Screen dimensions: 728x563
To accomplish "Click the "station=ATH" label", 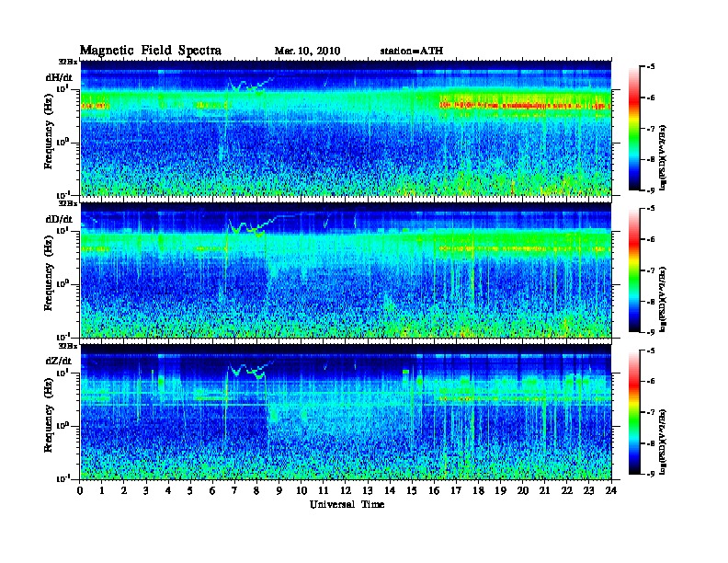I will pyautogui.click(x=412, y=52).
